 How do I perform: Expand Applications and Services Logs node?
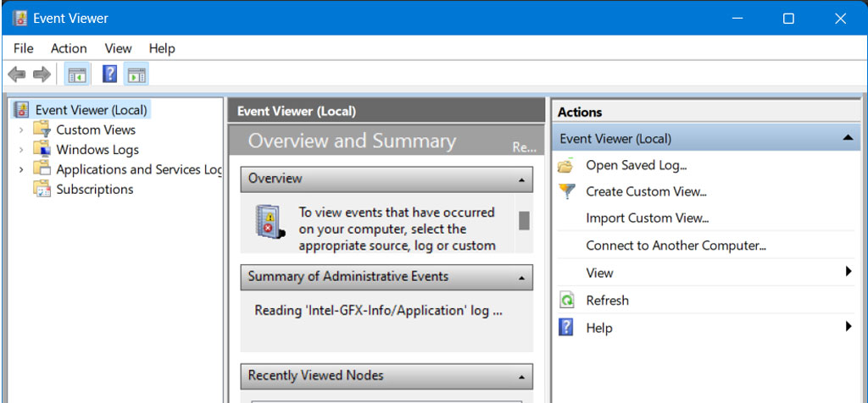(21, 169)
